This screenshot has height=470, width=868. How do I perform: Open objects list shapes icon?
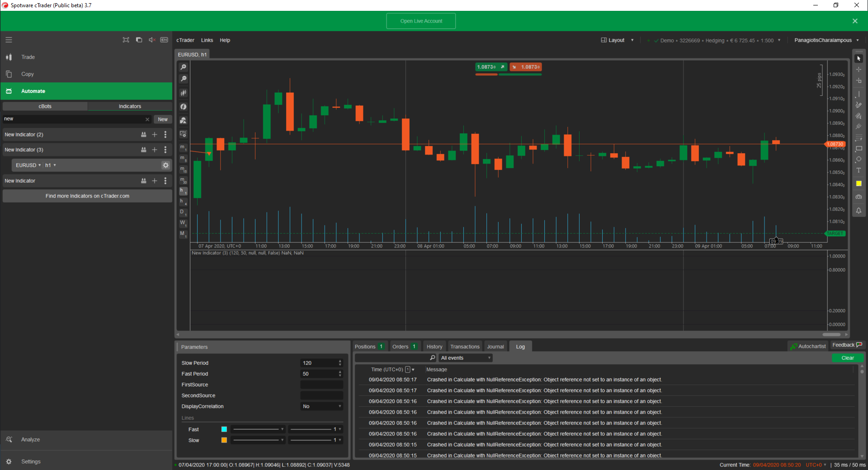coord(184,120)
